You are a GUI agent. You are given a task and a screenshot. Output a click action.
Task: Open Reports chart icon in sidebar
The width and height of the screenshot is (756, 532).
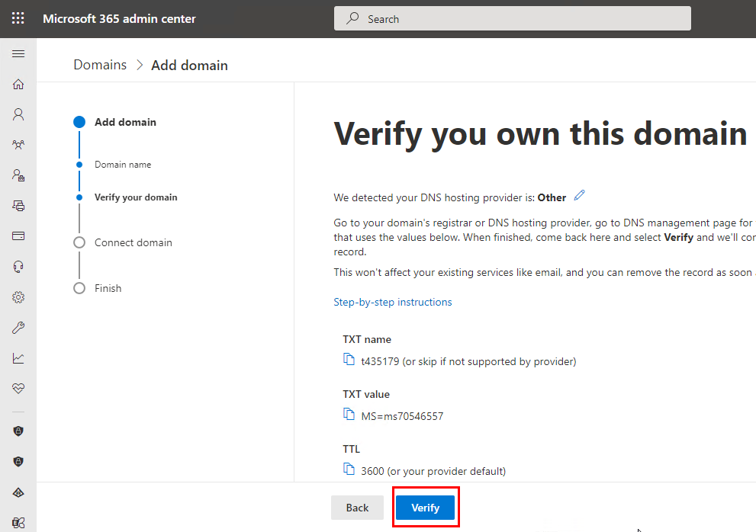[x=18, y=358]
